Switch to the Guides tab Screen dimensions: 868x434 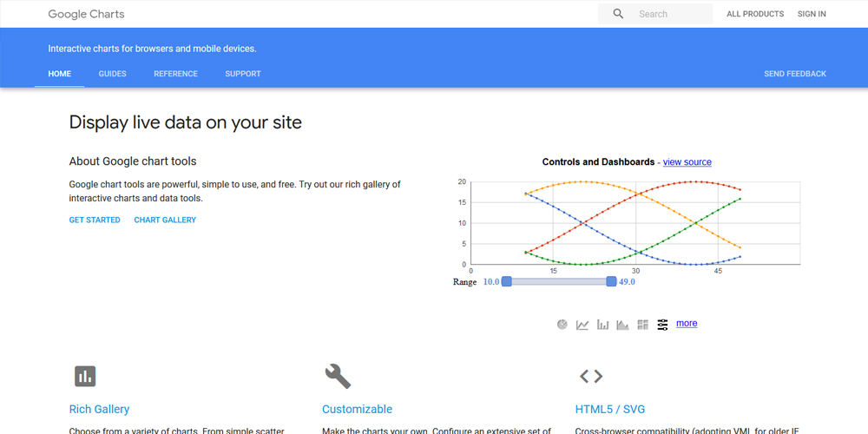click(x=112, y=74)
